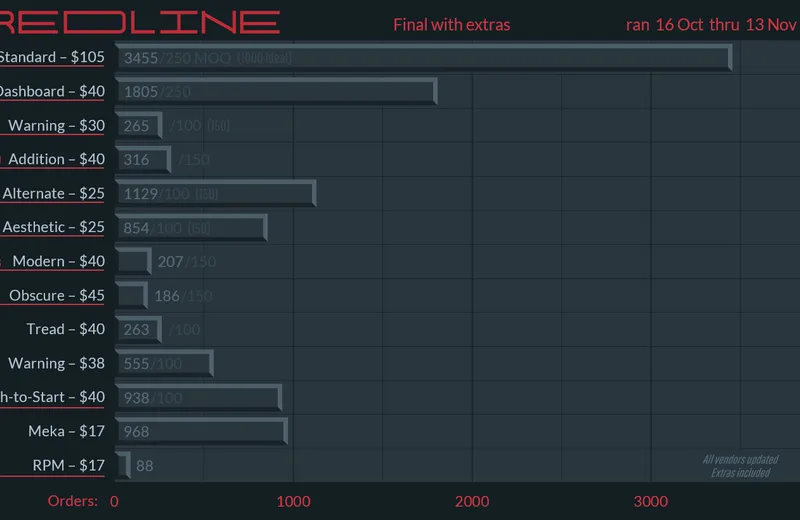This screenshot has height=520, width=800.
Task: Click the 207 value beside the Modern bar
Action: coord(170,262)
